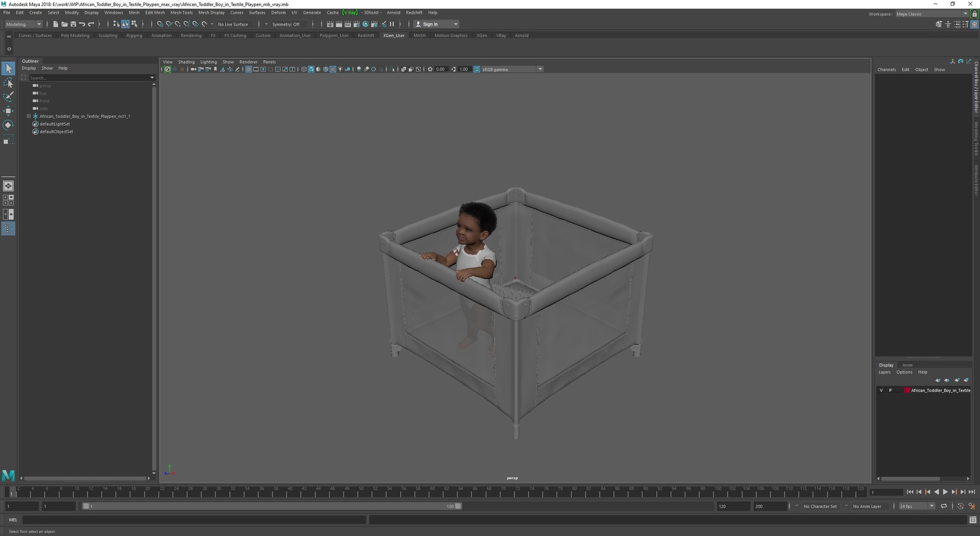The image size is (980, 536).
Task: Toggle viewport grid display
Action: click(x=249, y=69)
